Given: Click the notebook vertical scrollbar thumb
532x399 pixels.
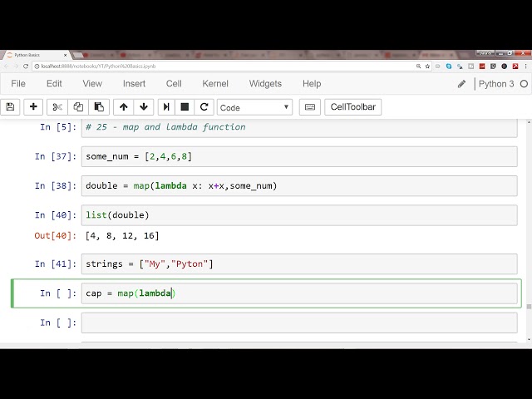Looking at the screenshot, I should (529, 307).
